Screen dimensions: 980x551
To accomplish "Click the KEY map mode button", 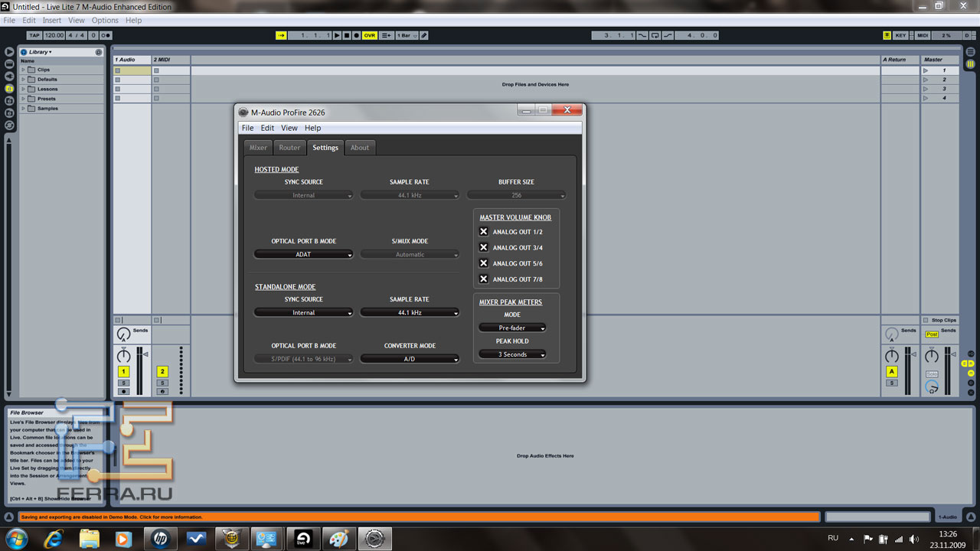I will click(x=900, y=35).
